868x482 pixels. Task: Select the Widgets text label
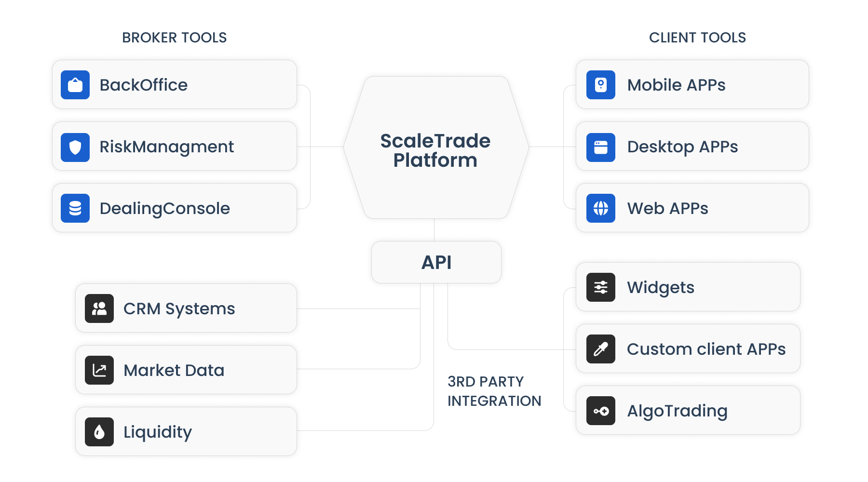click(x=661, y=287)
